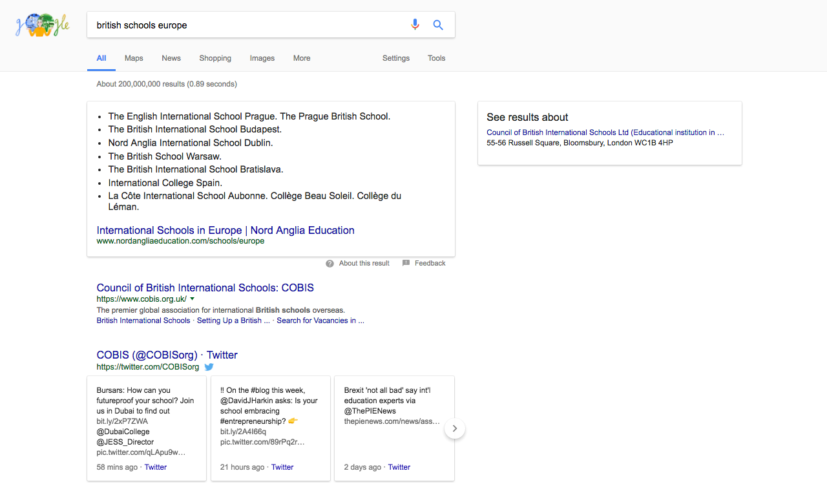The image size is (827, 504).
Task: Click the See results about heading
Action: click(527, 117)
